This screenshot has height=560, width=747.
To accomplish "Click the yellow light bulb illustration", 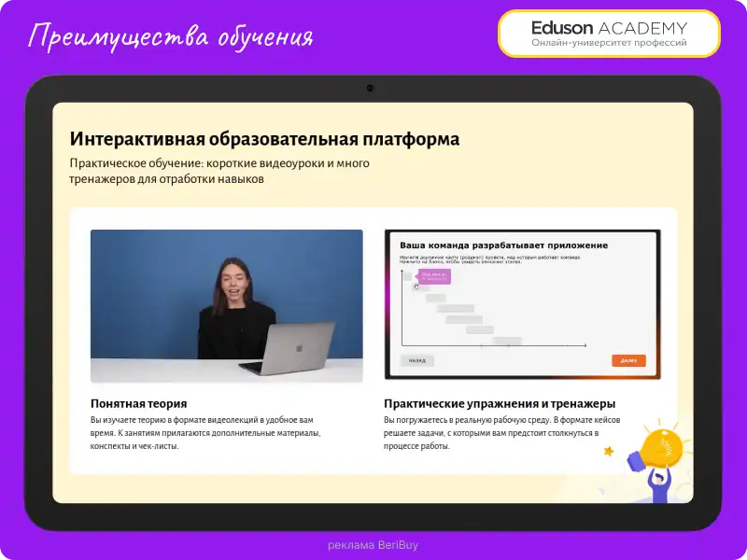I will click(x=662, y=446).
